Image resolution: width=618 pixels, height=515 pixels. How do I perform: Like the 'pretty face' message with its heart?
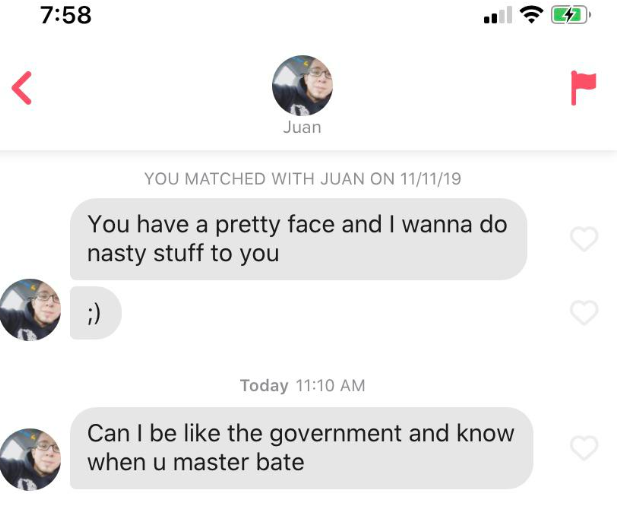tap(584, 239)
